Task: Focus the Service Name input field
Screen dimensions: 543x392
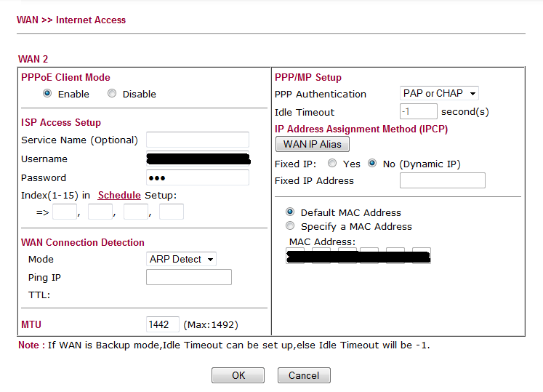Action: pyautogui.click(x=197, y=140)
